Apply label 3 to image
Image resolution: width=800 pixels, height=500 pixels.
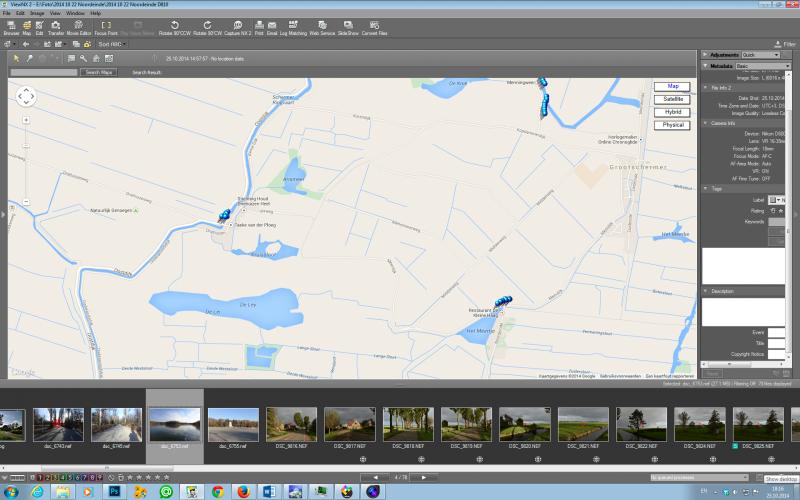click(x=55, y=478)
